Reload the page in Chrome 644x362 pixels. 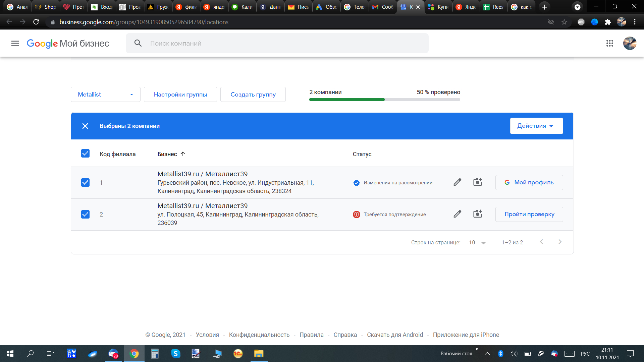36,22
